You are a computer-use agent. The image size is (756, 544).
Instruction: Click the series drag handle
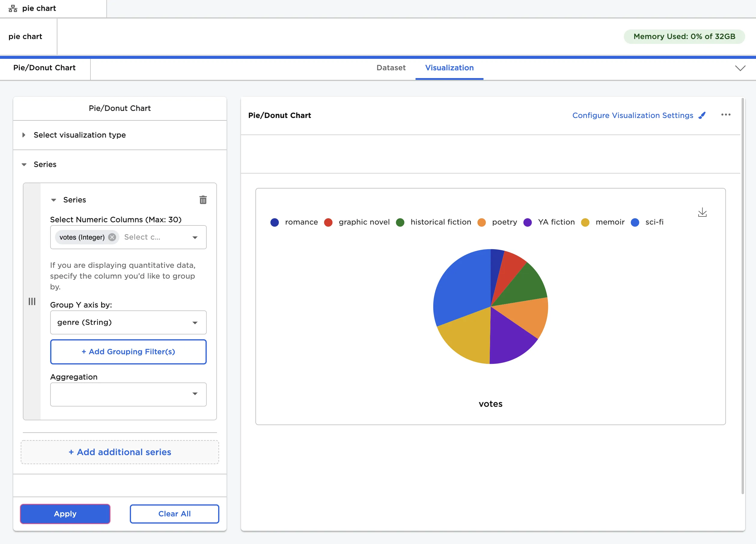click(32, 301)
